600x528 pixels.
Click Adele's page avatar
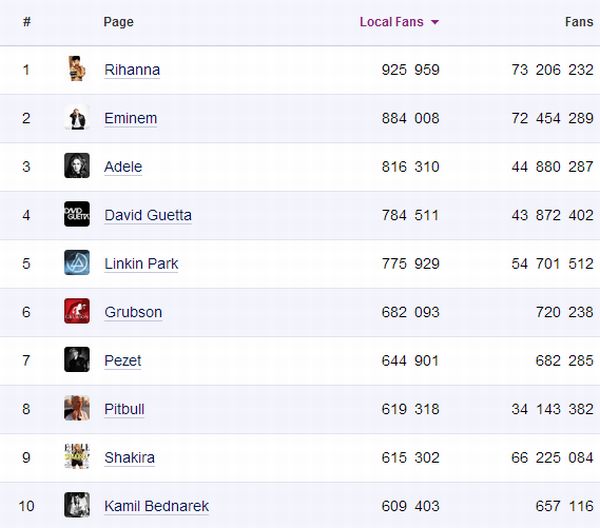pos(77,166)
